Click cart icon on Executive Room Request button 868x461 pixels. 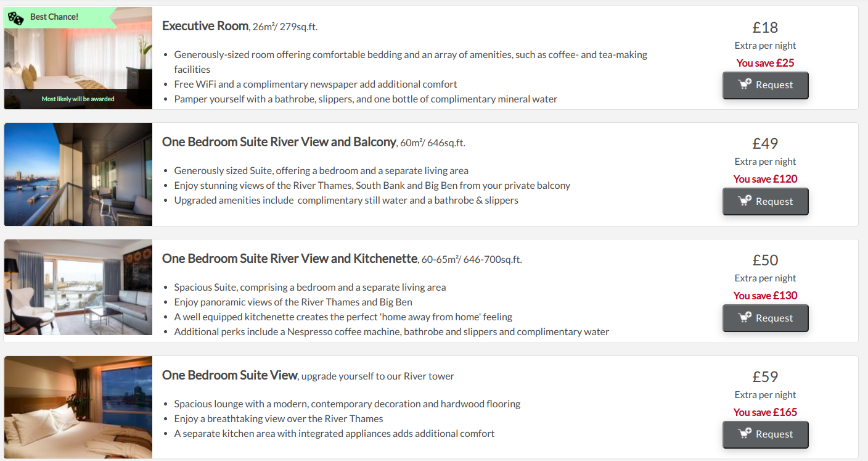tap(745, 84)
